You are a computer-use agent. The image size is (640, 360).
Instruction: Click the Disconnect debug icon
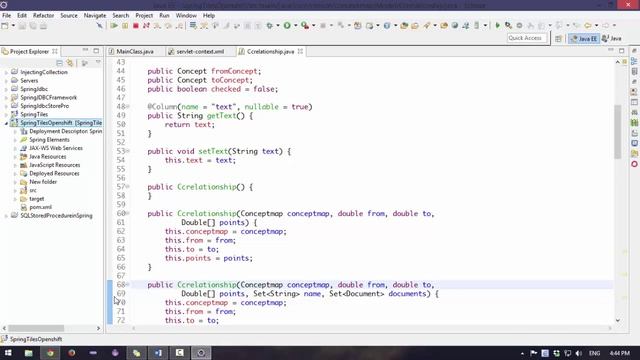(146, 26)
